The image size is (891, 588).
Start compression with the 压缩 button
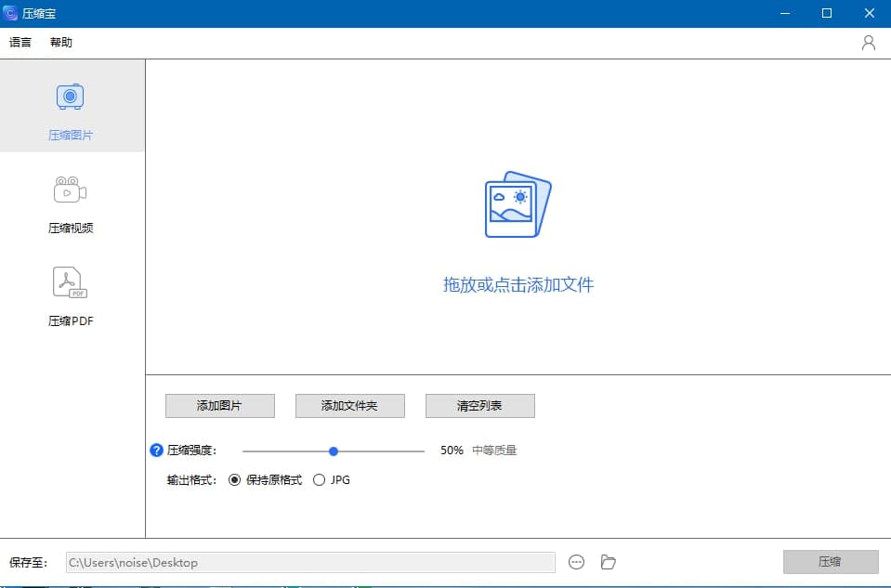(831, 562)
